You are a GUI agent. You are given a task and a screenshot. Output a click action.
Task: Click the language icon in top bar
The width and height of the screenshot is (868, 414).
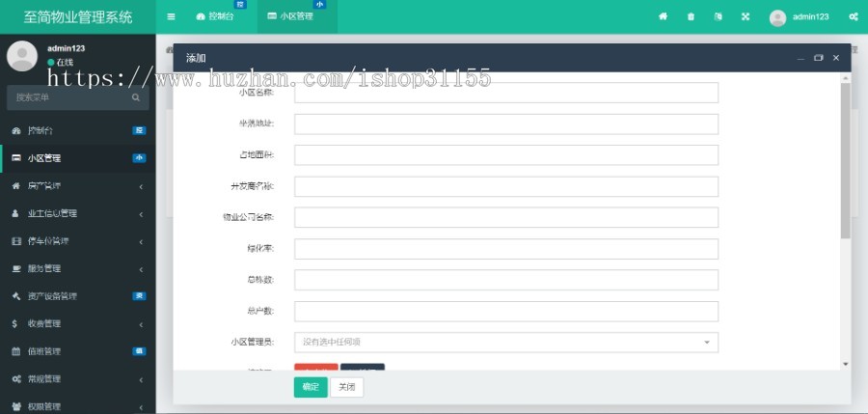tap(718, 16)
